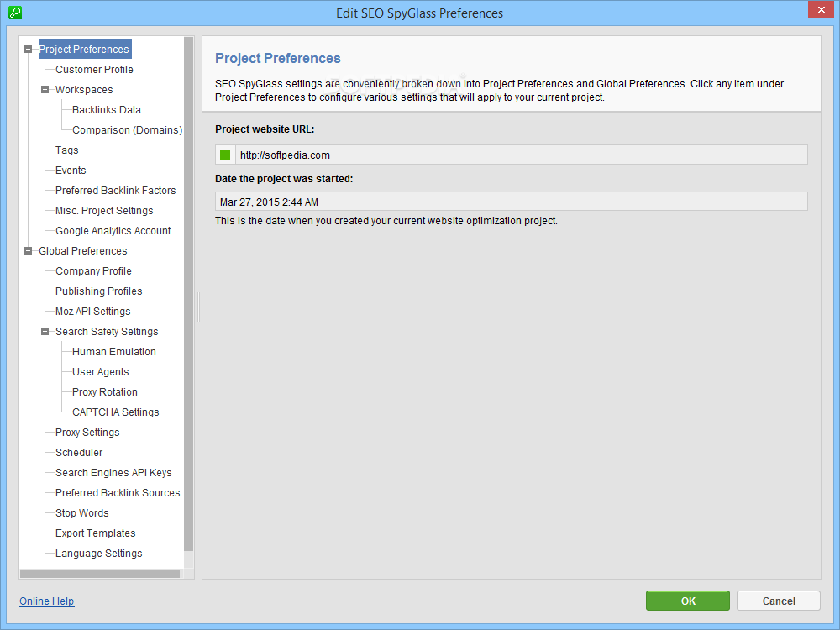Image resolution: width=840 pixels, height=630 pixels.
Task: Open Preferred Backlink Factors
Action: pos(116,191)
